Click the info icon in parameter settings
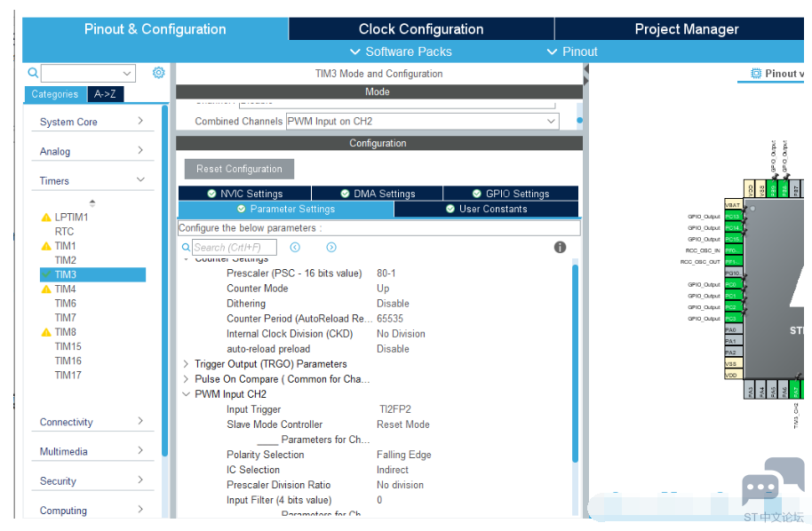Image resolution: width=812 pixels, height=531 pixels. coord(560,248)
